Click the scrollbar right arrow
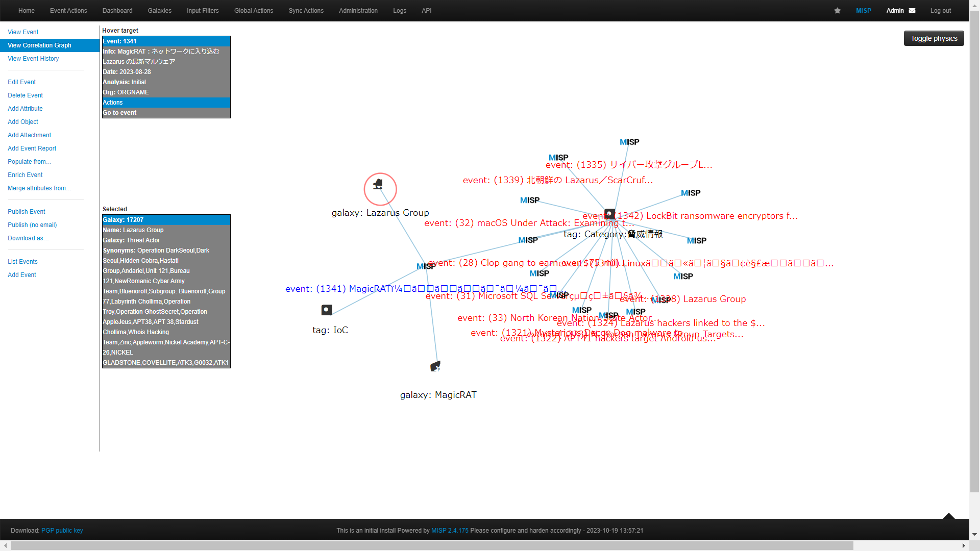980x551 pixels. pyautogui.click(x=964, y=546)
